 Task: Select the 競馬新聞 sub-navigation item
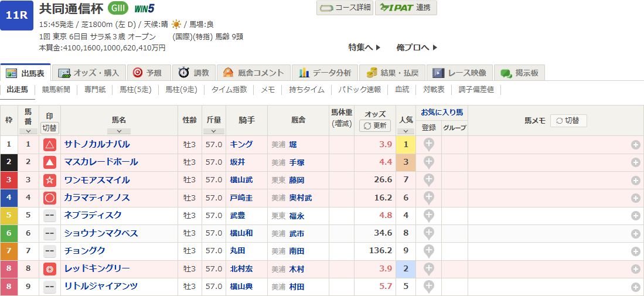coord(56,90)
